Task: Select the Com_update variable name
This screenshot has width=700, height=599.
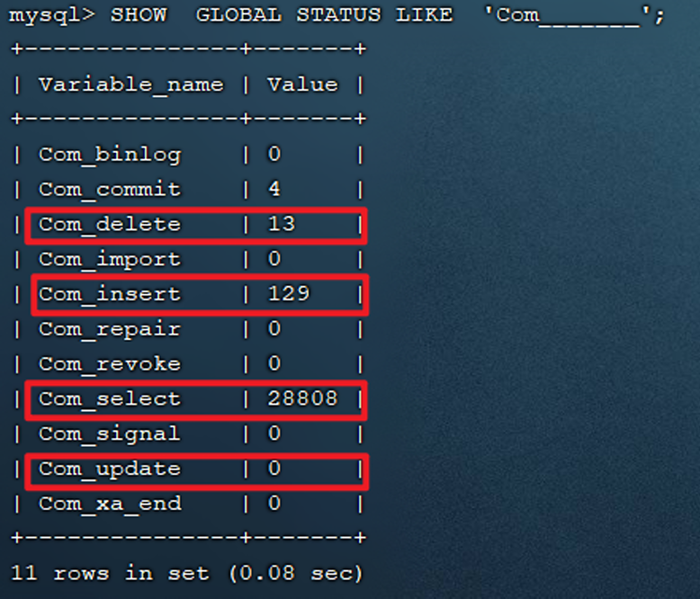Action: click(x=110, y=469)
